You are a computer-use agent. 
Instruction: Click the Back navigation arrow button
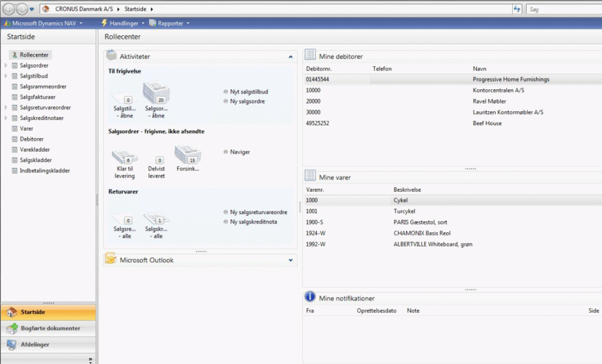9,9
